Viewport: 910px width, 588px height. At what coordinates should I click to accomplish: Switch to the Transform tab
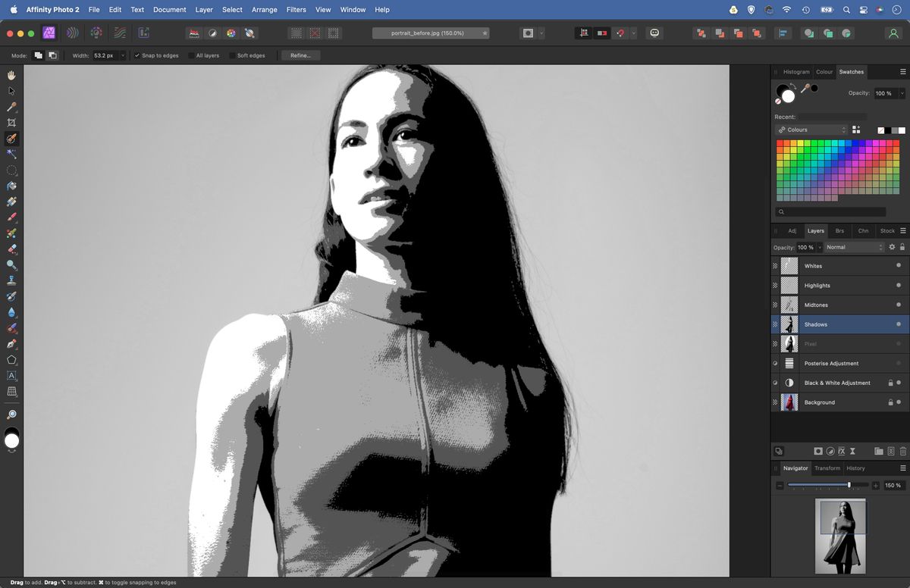(827, 468)
